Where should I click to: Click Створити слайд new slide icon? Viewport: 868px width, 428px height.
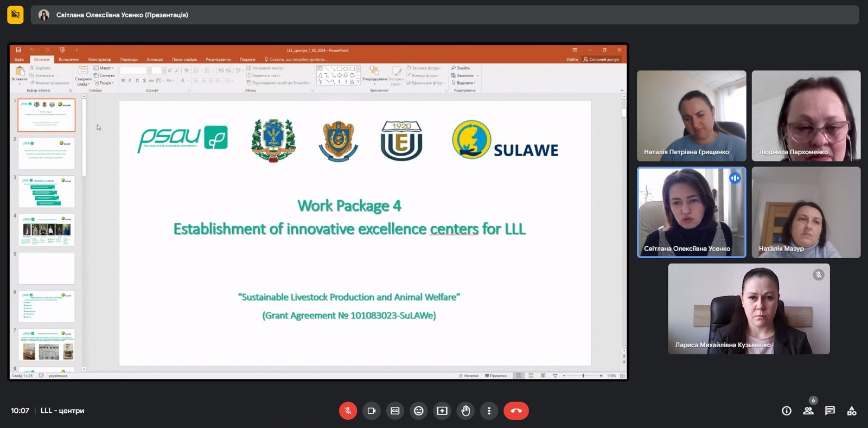(83, 71)
